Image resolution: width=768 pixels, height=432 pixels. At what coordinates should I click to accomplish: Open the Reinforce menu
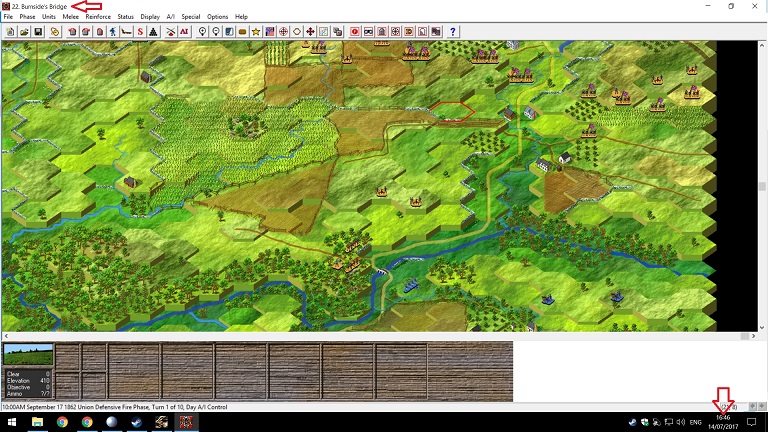tap(98, 17)
